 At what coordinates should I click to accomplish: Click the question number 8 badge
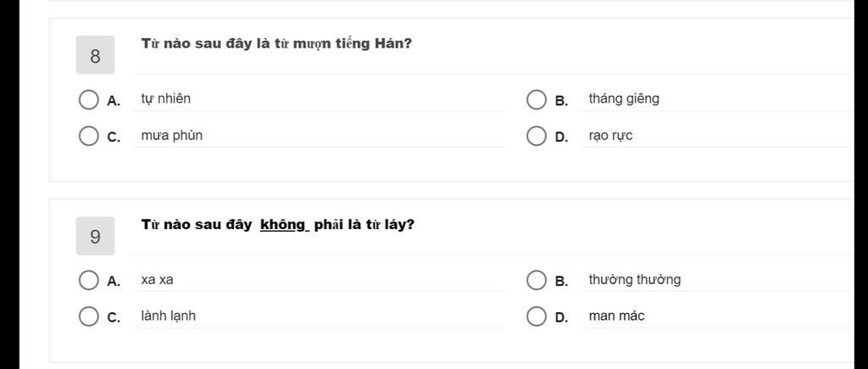tap(95, 55)
